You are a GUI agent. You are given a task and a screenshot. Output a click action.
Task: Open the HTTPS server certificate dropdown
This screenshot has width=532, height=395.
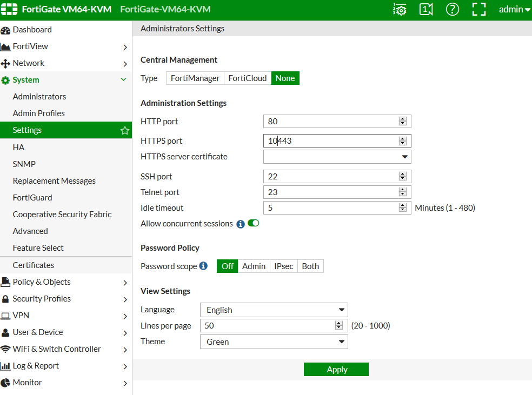click(x=337, y=157)
